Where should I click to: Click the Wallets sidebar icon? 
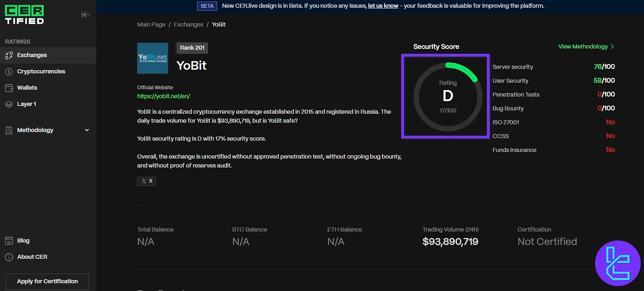click(x=9, y=88)
